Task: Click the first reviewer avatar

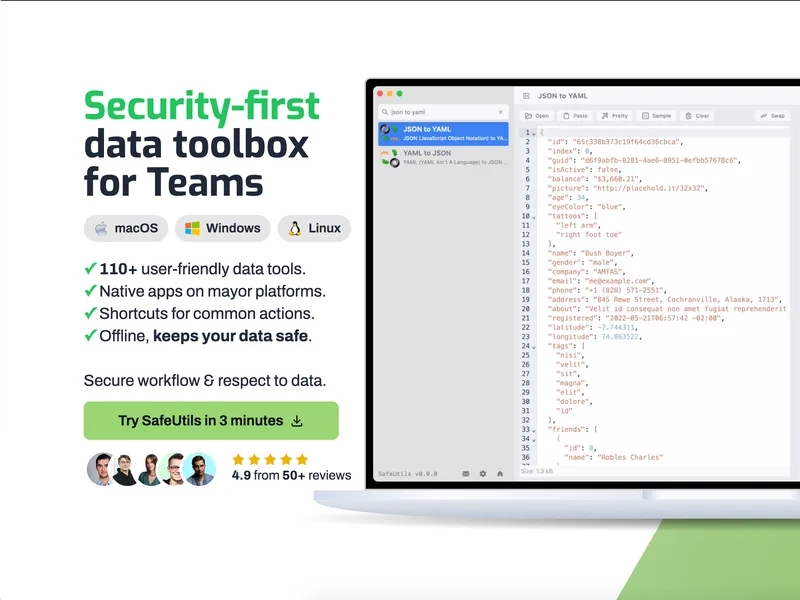Action: [102, 469]
